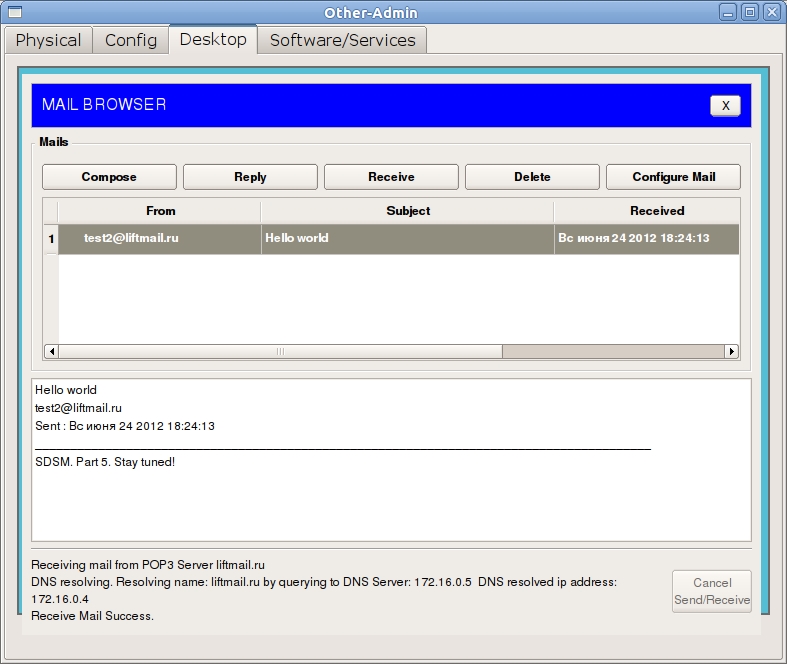
Task: Delete the selected email
Action: (x=532, y=177)
